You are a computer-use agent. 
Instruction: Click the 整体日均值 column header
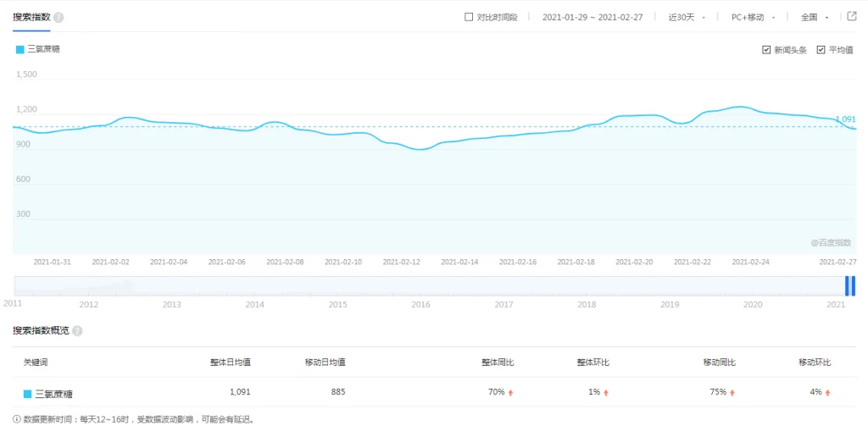tap(230, 362)
